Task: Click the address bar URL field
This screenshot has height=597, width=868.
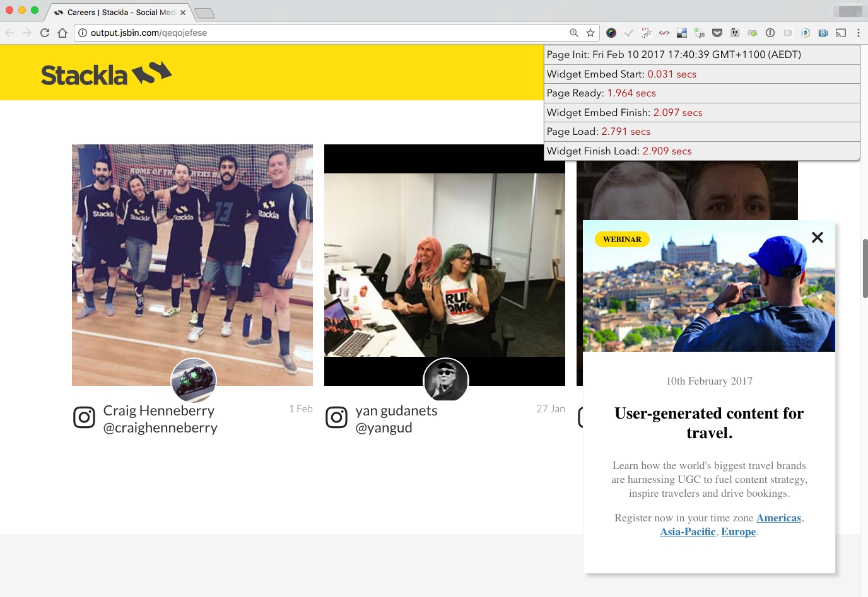Action: click(x=315, y=33)
